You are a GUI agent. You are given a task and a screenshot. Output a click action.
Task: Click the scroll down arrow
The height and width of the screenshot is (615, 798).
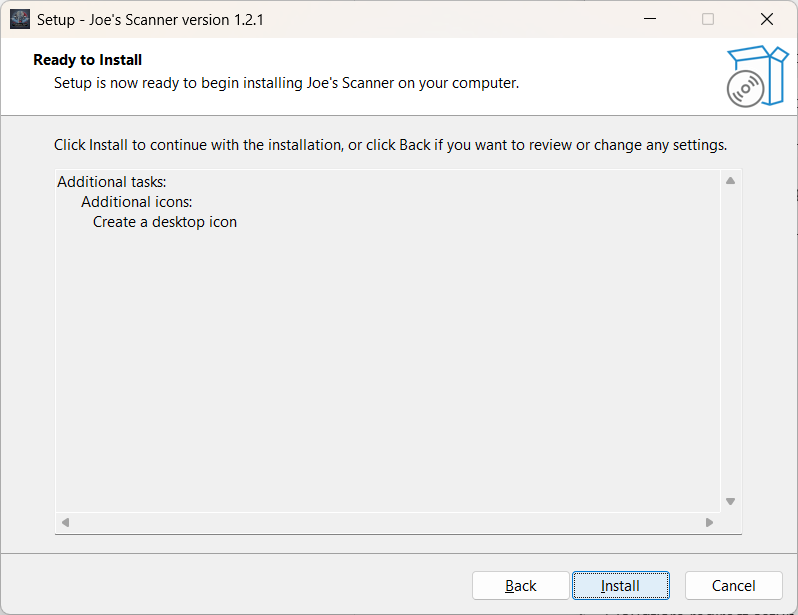[x=730, y=502]
